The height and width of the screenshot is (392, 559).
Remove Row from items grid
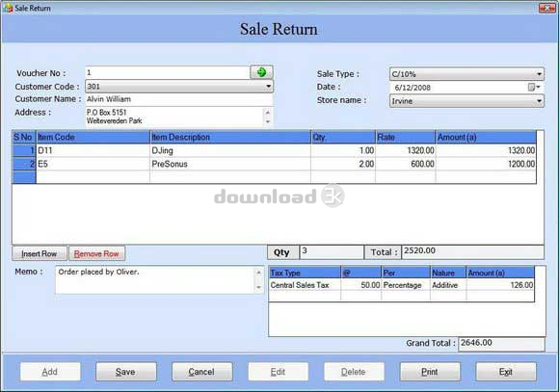click(96, 253)
